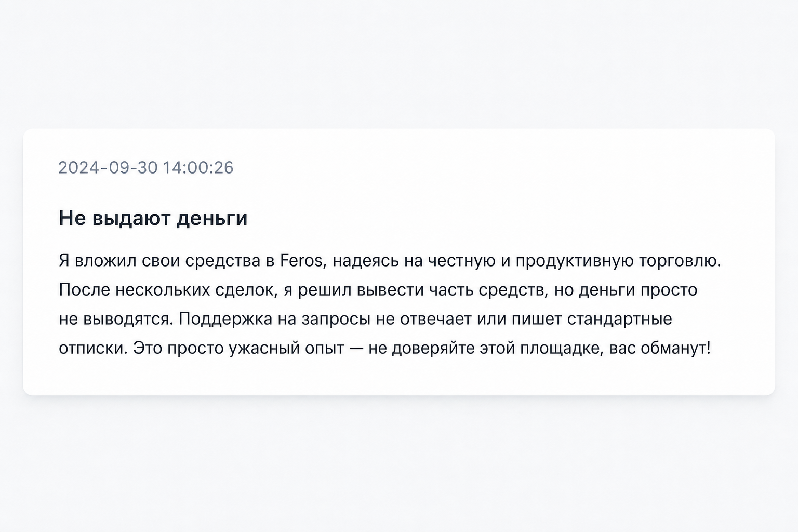Select the review title "Не выдают деньги"
The width and height of the screenshot is (798, 532).
click(153, 218)
